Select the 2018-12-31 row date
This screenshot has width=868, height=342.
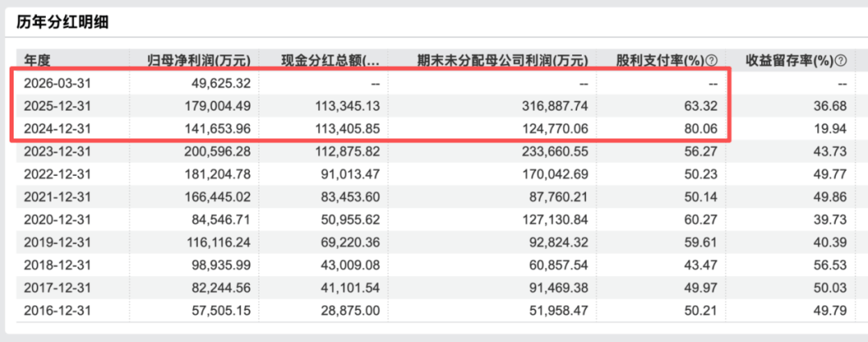point(58,265)
